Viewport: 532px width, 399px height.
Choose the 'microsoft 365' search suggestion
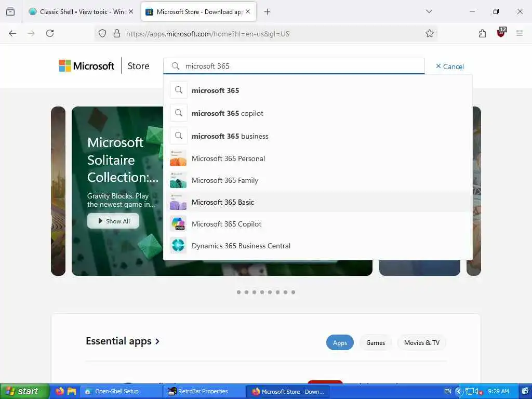pyautogui.click(x=318, y=90)
